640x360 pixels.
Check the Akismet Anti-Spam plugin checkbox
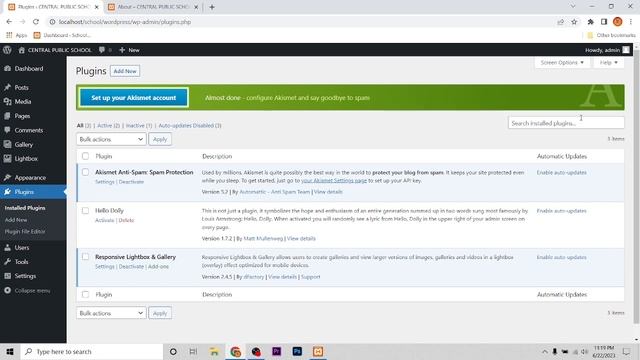(85, 172)
